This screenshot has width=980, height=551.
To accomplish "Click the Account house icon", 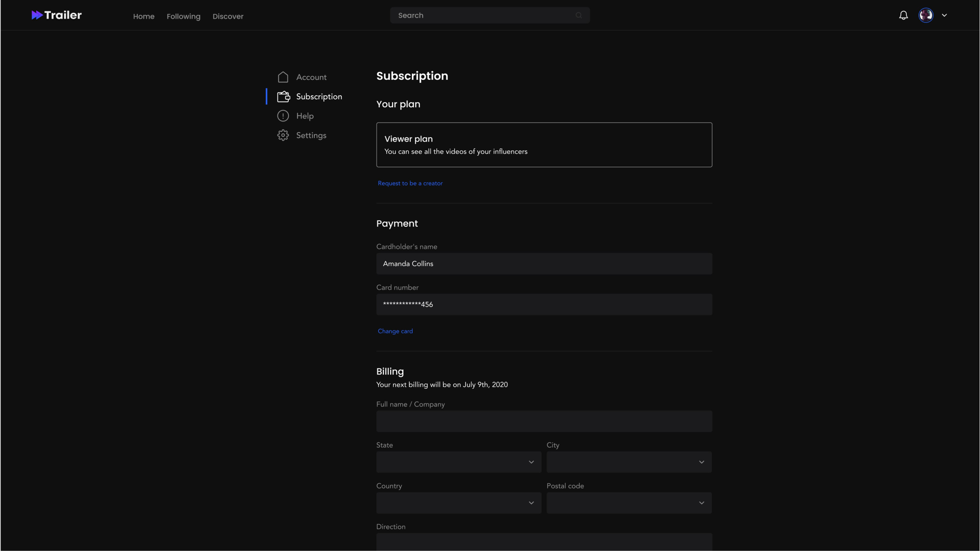I will 283,77.
